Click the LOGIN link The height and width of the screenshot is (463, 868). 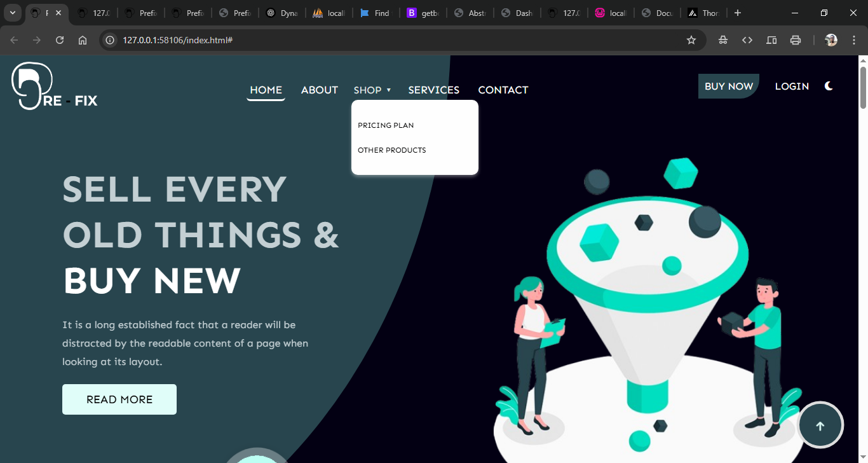point(792,86)
